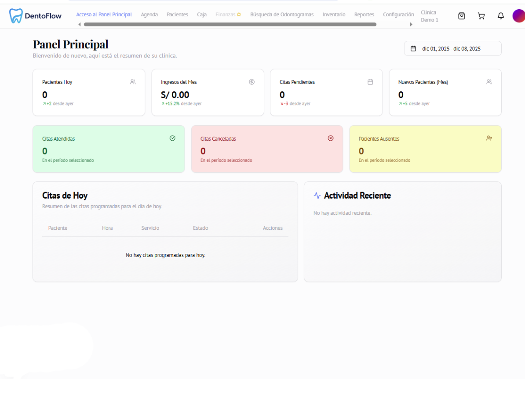The height and width of the screenshot is (420, 525).
Task: Click the shopping cart icon
Action: (481, 16)
